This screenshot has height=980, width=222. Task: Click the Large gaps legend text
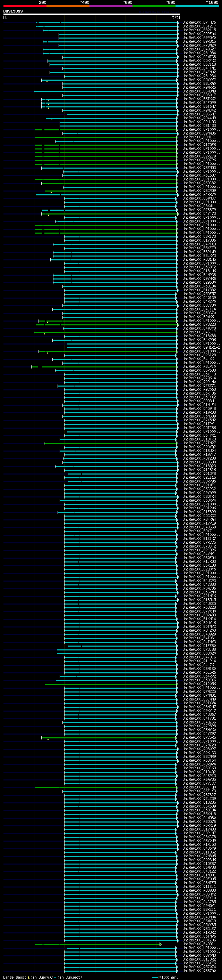(43, 977)
